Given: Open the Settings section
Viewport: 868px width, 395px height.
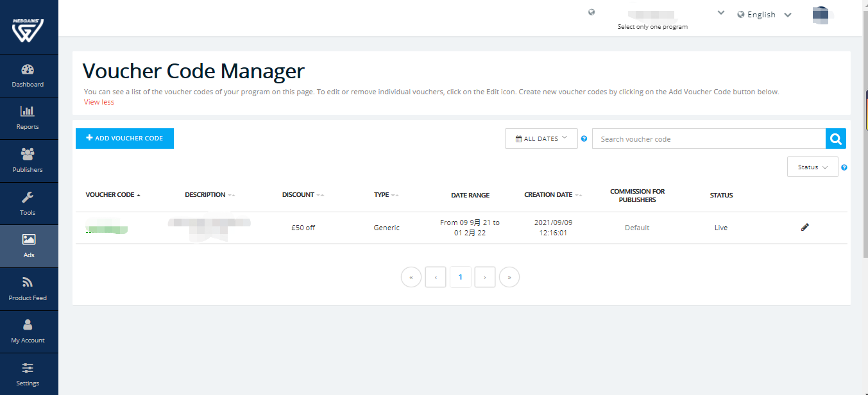Looking at the screenshot, I should pos(29,374).
